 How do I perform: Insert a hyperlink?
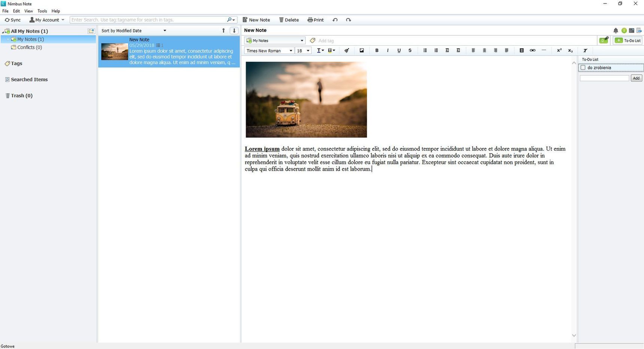pos(532,51)
